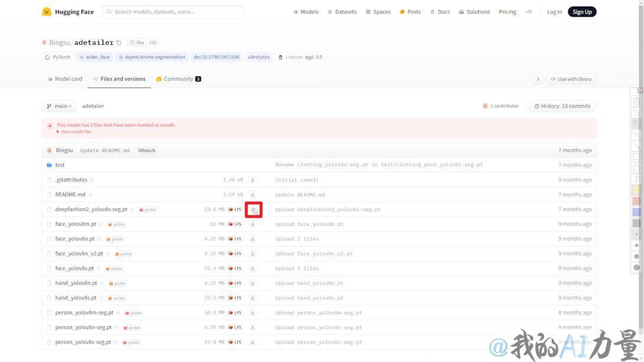The image size is (644, 362).
Task: Select the arrow annotation tool
Action: (636, 146)
